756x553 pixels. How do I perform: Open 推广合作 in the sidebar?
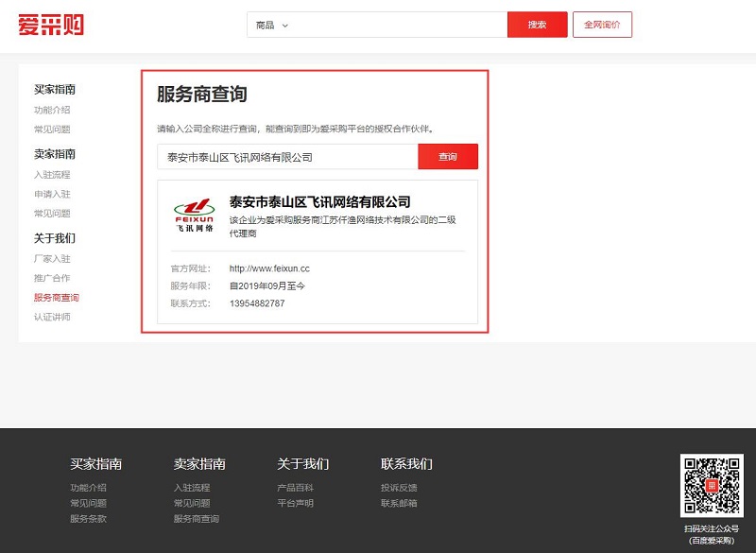tap(52, 278)
